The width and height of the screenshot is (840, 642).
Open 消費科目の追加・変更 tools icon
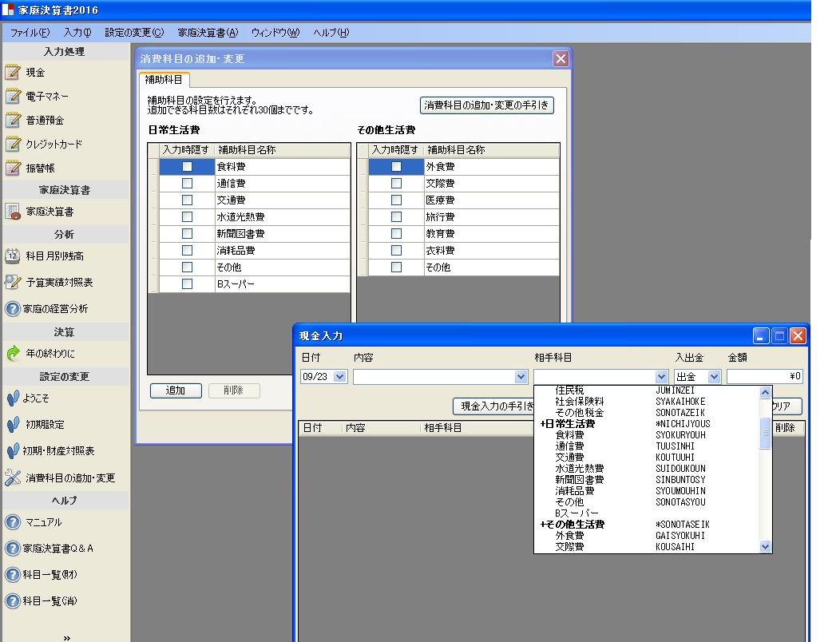tap(13, 478)
